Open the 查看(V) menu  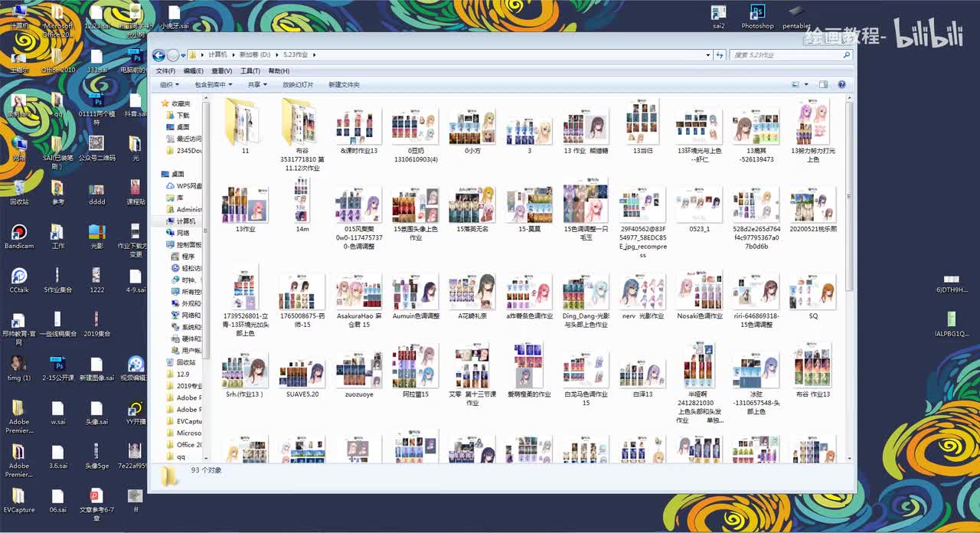pos(221,70)
